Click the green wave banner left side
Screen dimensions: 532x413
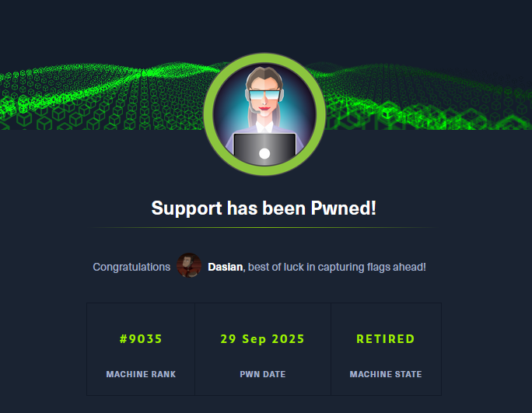102,96
